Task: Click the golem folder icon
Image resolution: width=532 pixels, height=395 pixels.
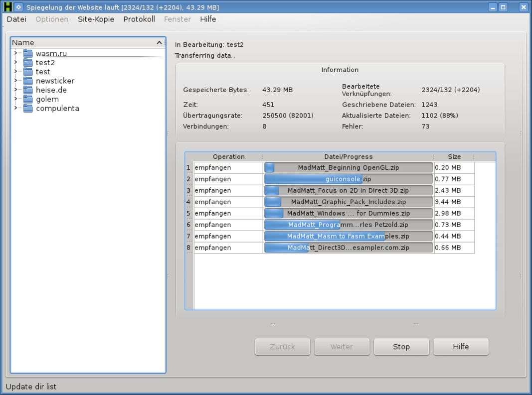Action: (28, 99)
